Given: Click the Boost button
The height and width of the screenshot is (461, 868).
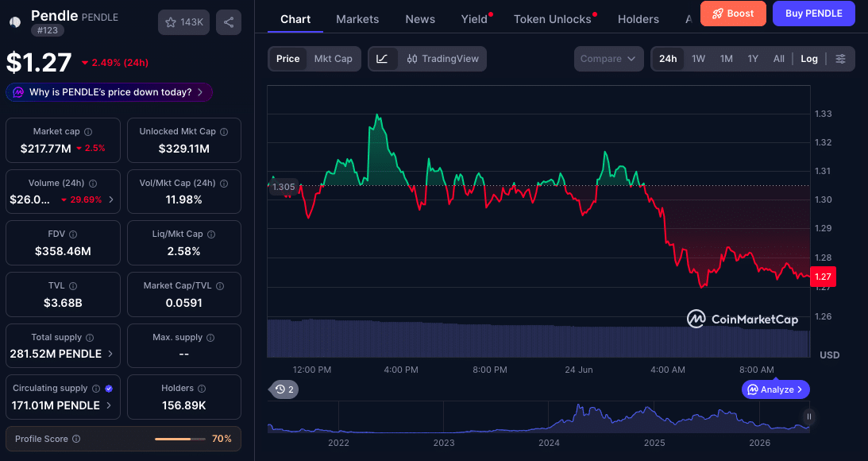Looking at the screenshot, I should point(733,14).
